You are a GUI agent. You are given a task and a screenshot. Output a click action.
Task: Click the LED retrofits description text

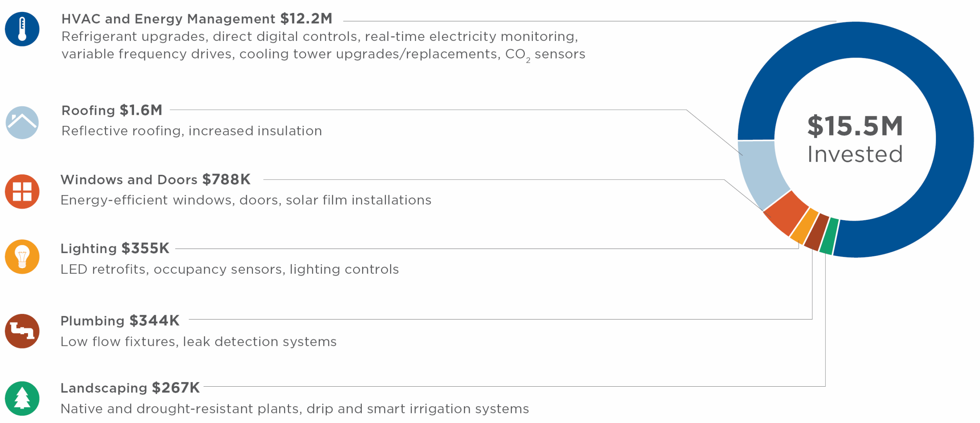coord(230,269)
